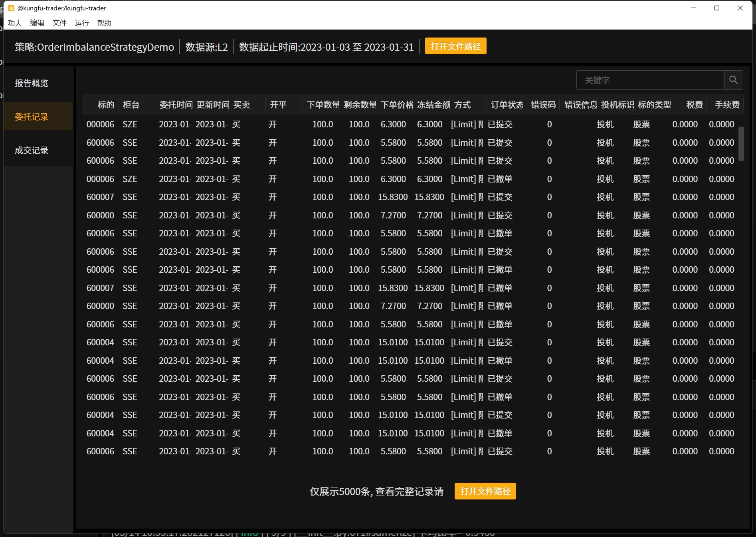
Task: Maximize the kungfu-trader window
Action: [x=717, y=8]
